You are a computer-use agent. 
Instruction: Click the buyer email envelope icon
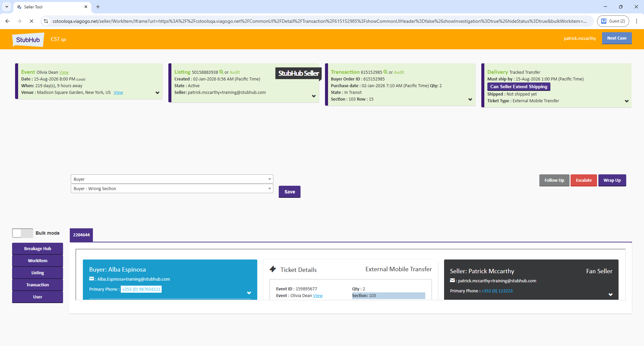[x=92, y=279]
